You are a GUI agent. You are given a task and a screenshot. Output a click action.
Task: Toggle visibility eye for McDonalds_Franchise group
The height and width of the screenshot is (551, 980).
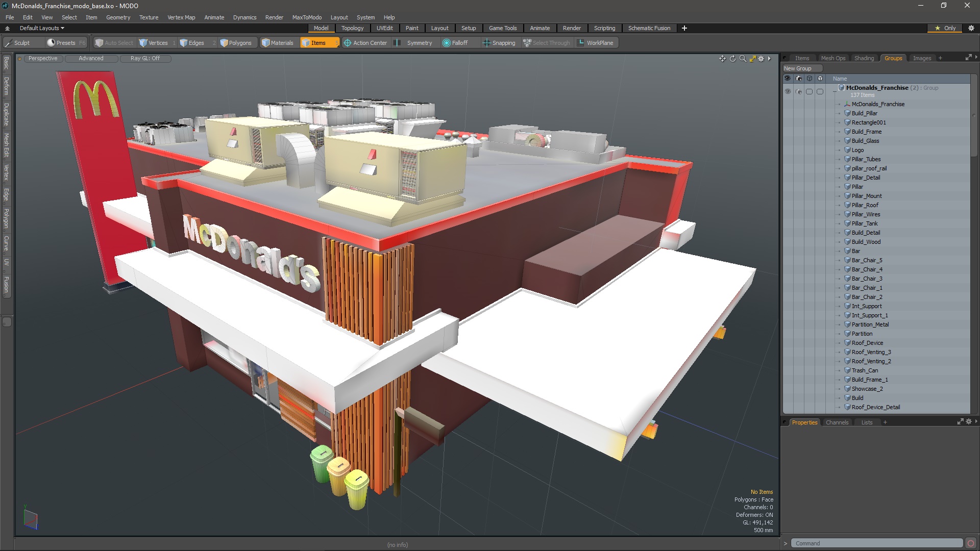click(788, 91)
